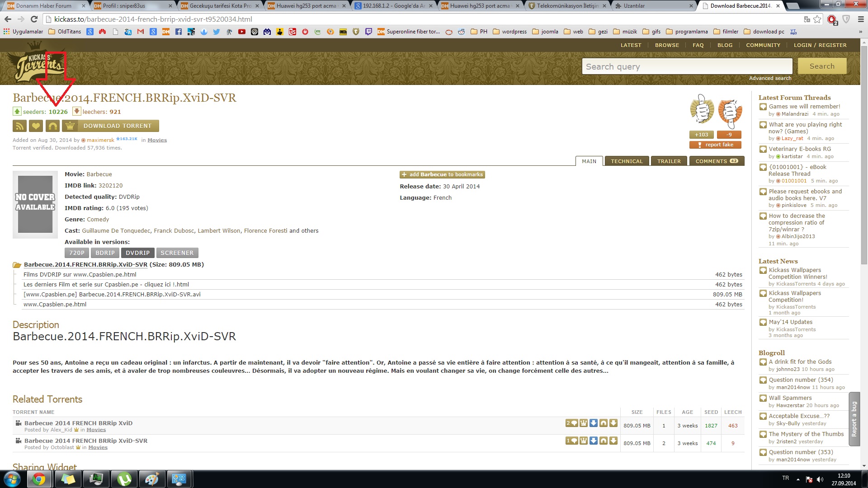
Task: Open uploader maximersk profile link
Action: point(100,140)
